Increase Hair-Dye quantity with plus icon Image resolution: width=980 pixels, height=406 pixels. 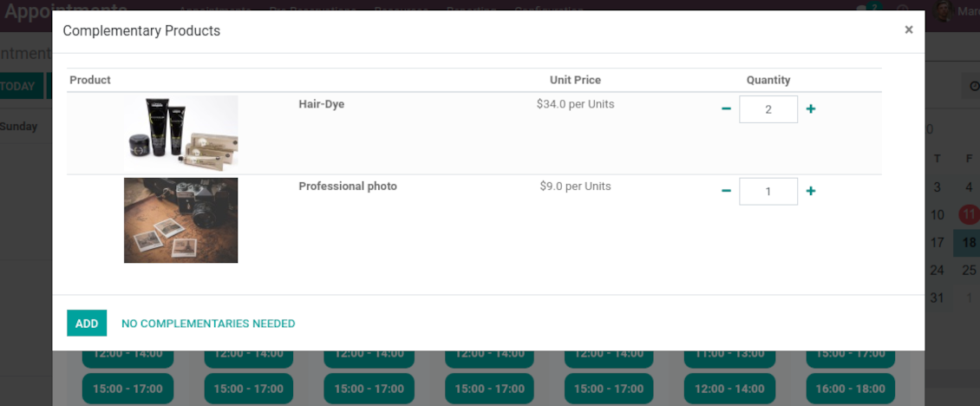click(811, 108)
